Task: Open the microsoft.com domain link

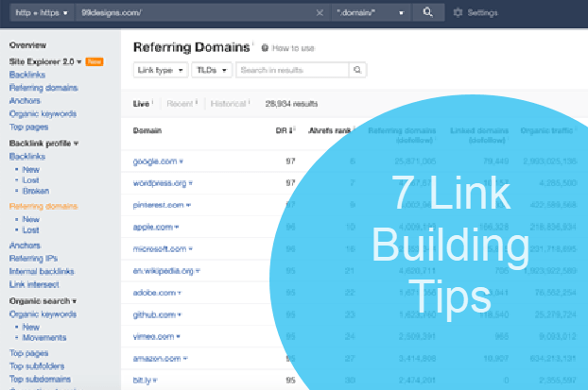Action: (x=160, y=248)
